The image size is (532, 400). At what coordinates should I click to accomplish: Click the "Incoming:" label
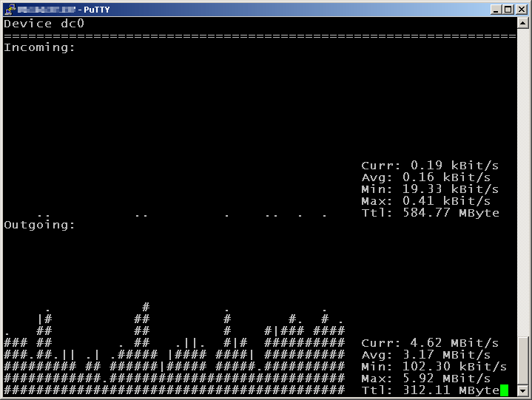coord(39,47)
